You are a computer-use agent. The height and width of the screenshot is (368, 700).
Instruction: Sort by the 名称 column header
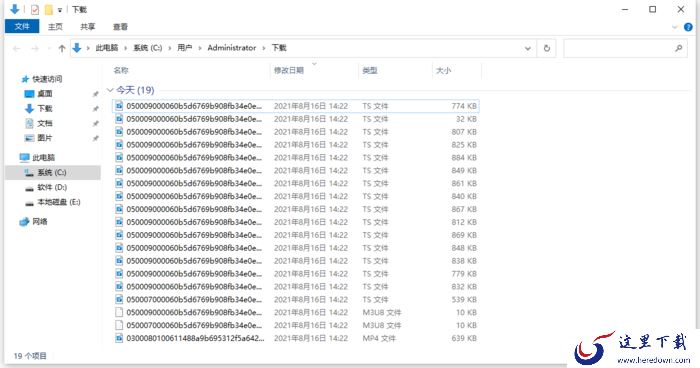pyautogui.click(x=121, y=70)
